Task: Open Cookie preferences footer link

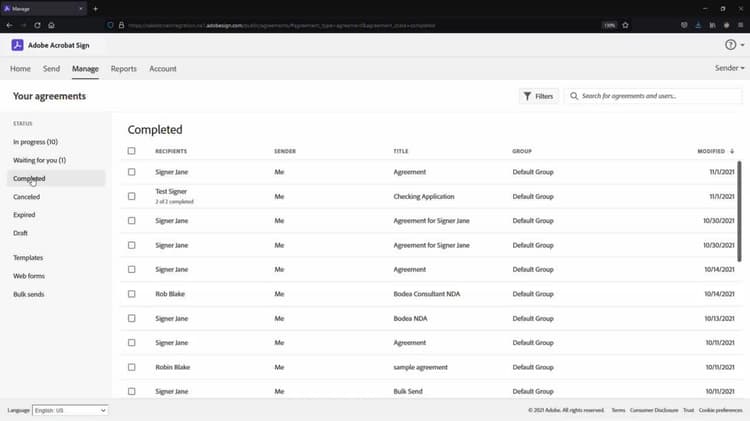Action: pyautogui.click(x=720, y=410)
